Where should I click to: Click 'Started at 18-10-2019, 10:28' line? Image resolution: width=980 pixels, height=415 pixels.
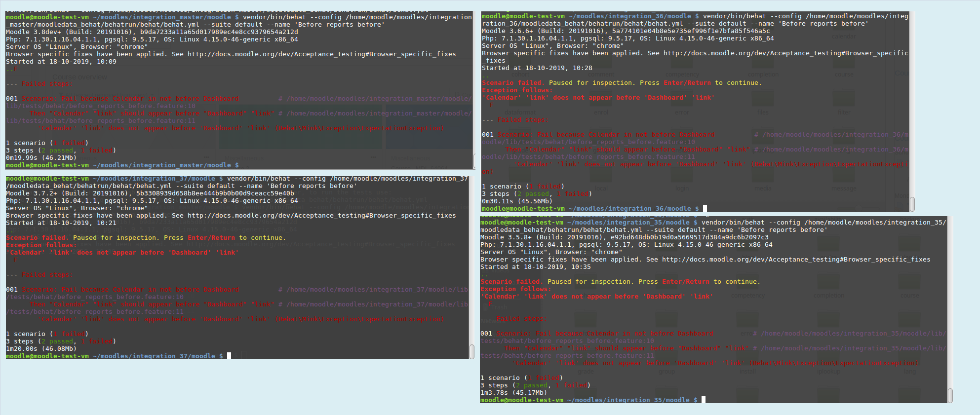pos(537,68)
